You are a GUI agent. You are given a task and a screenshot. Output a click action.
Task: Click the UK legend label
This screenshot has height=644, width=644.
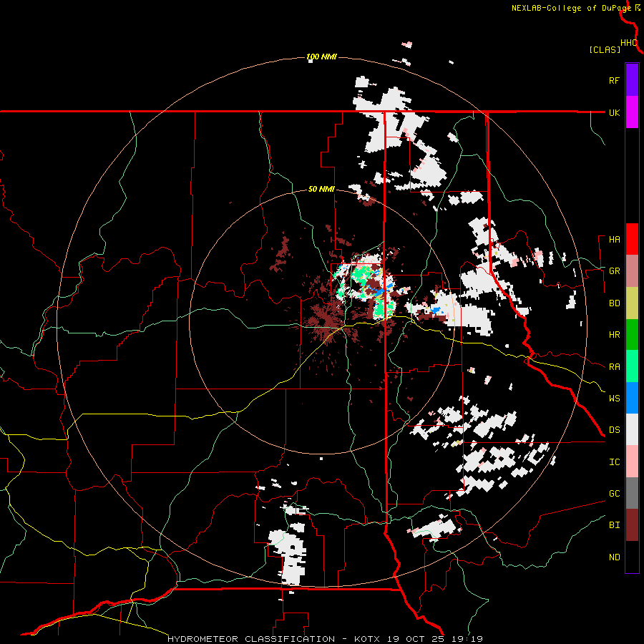click(614, 112)
